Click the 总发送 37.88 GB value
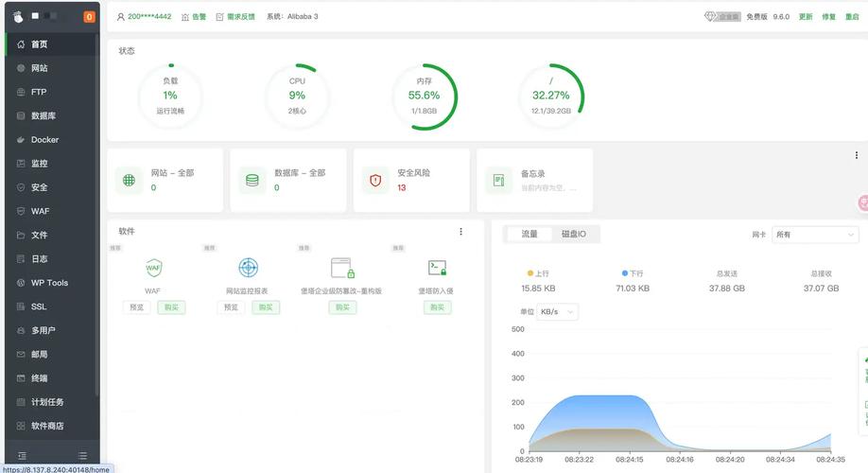868x473 pixels. click(727, 289)
